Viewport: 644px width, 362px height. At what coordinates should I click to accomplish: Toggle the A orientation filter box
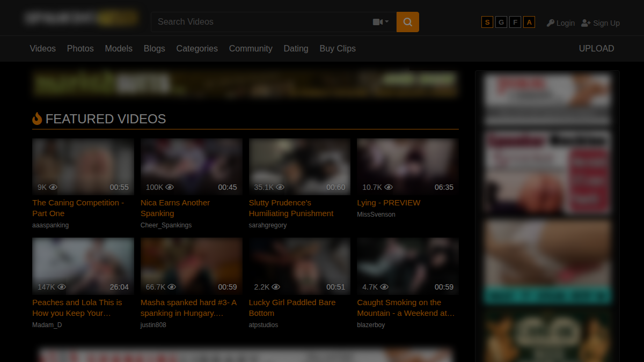529,22
